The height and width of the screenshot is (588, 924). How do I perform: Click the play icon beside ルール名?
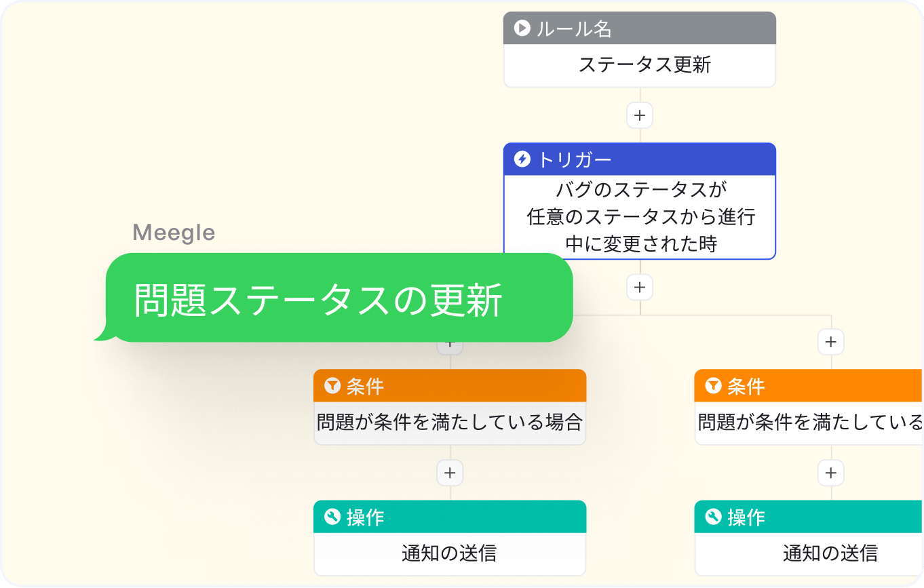pyautogui.click(x=522, y=28)
